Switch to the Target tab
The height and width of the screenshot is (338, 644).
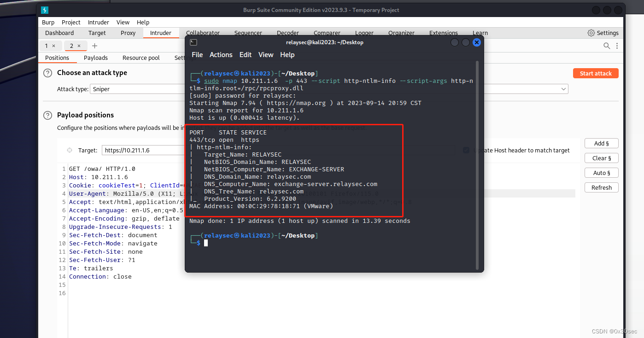point(97,33)
